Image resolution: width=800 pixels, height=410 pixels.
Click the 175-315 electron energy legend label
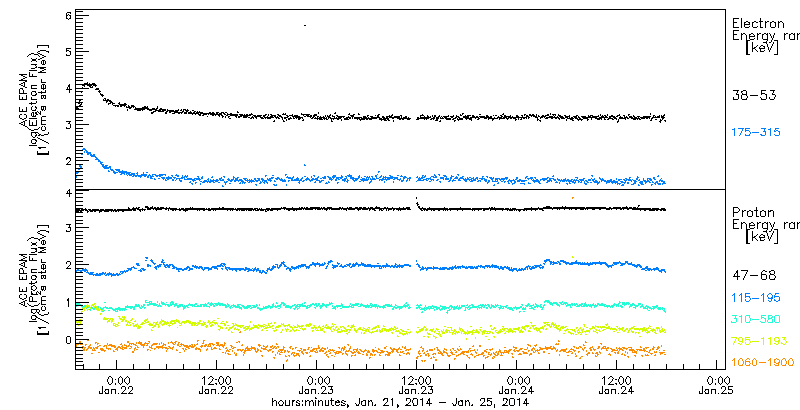click(756, 133)
